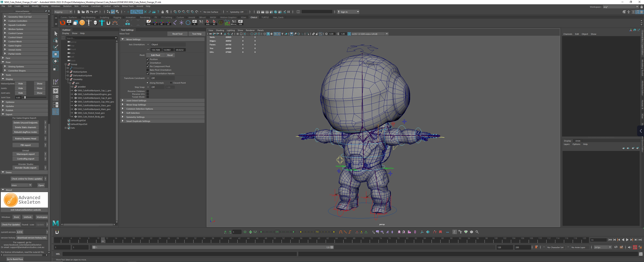The image size is (644, 262).
Task: Click the save scene icon
Action: 87,12
